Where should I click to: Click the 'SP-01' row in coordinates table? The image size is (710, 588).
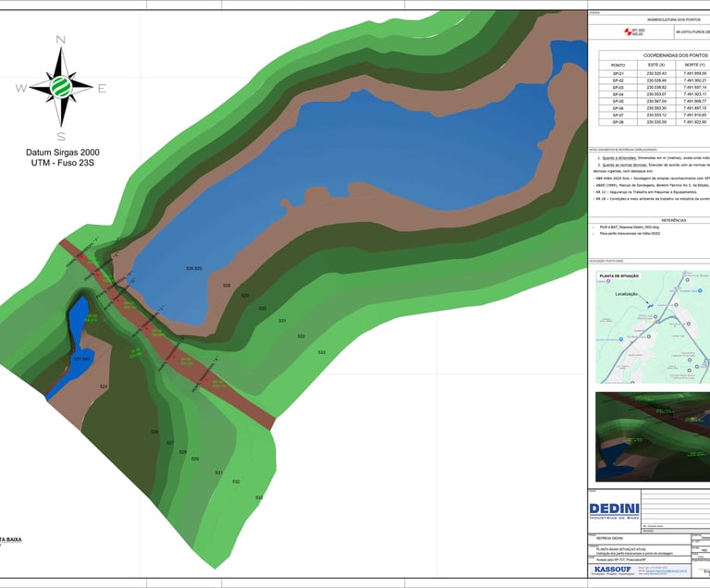(x=655, y=73)
